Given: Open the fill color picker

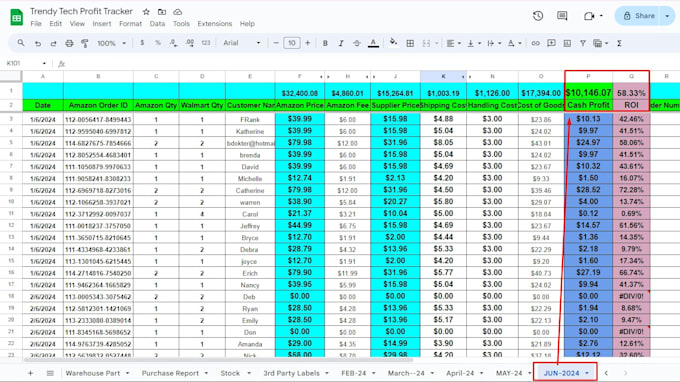Looking at the screenshot, I should tap(393, 42).
